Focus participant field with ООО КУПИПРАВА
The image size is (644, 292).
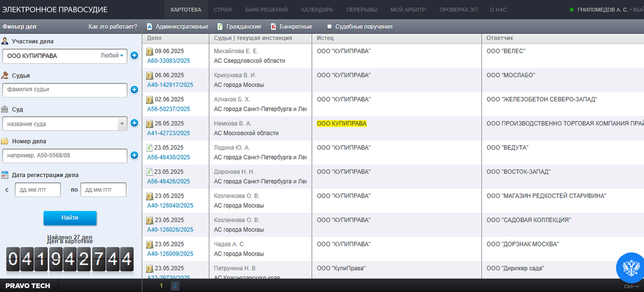(x=64, y=56)
